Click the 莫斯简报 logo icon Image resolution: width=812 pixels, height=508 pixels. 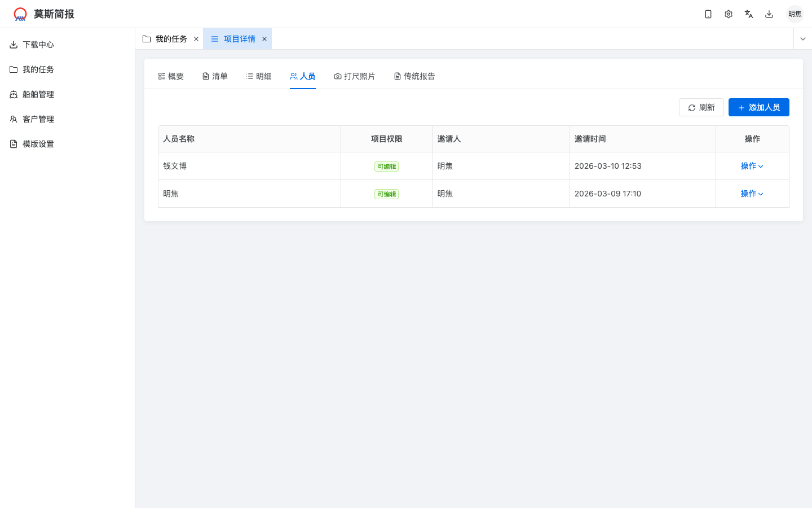click(x=20, y=14)
